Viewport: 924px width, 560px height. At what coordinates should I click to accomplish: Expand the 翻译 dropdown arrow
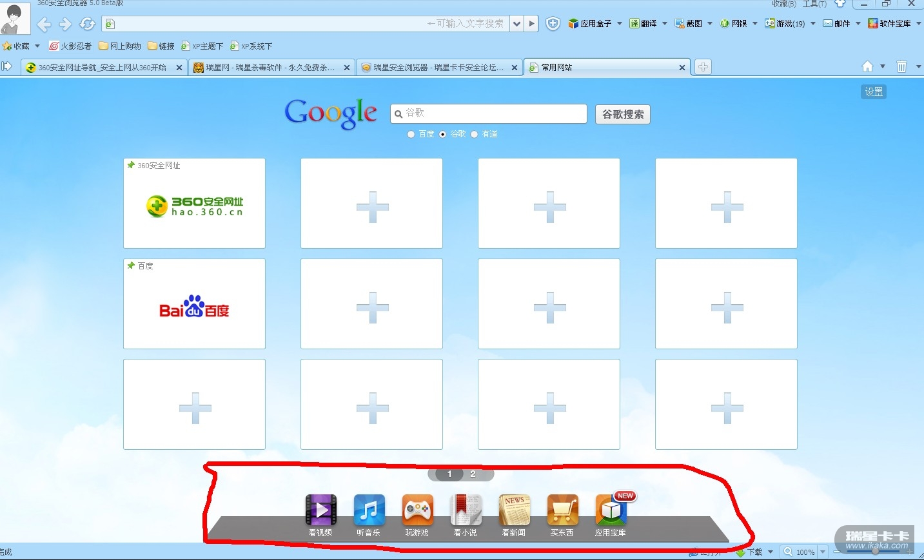(x=665, y=24)
